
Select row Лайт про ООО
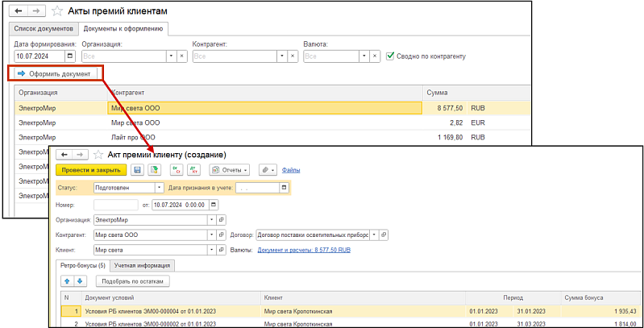[x=272, y=137]
